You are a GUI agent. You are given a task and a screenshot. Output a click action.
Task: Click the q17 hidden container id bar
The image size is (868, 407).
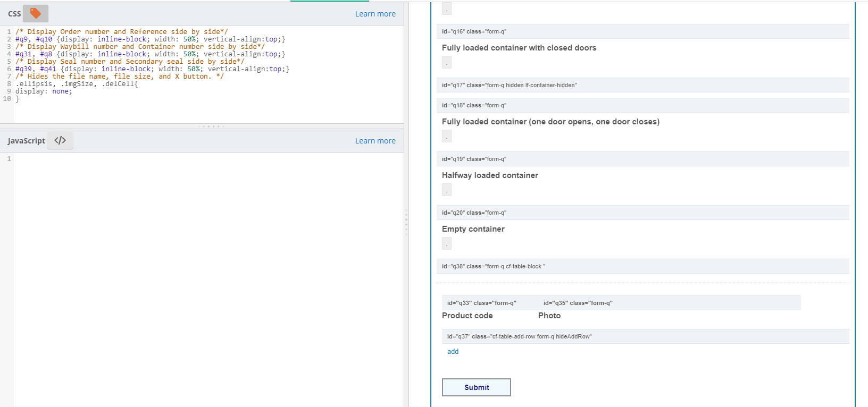pyautogui.click(x=642, y=85)
